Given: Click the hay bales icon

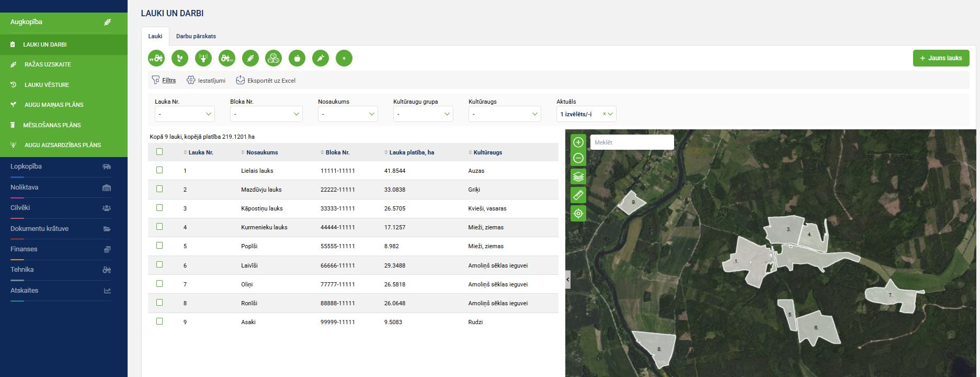Looking at the screenshot, I should click(x=274, y=58).
